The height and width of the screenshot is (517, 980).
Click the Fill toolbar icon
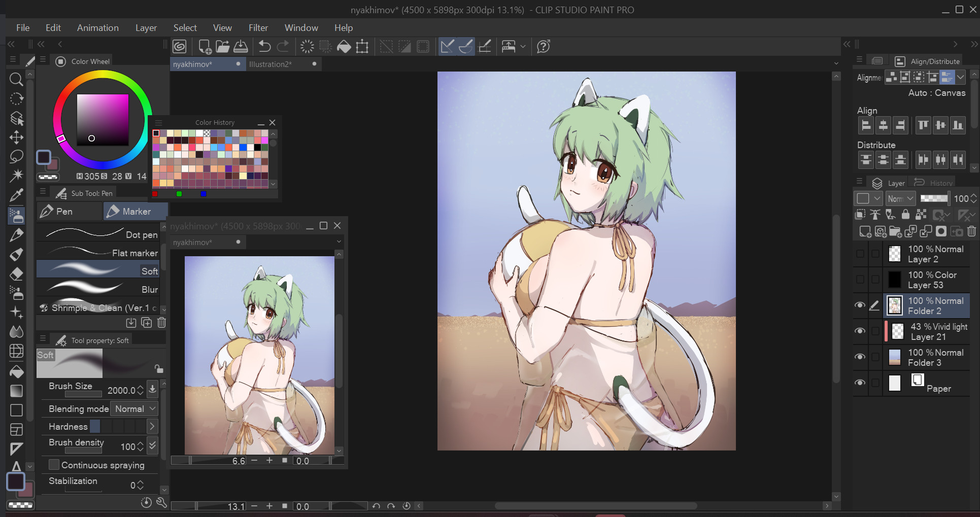click(344, 47)
